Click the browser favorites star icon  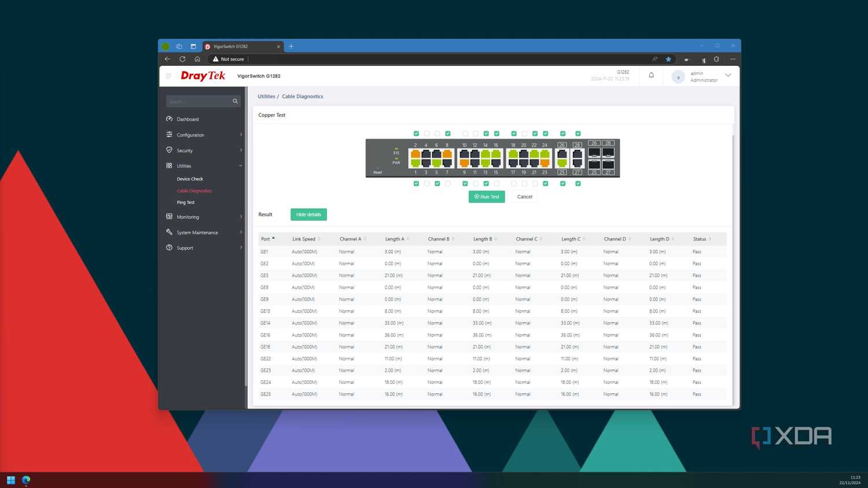tap(668, 59)
